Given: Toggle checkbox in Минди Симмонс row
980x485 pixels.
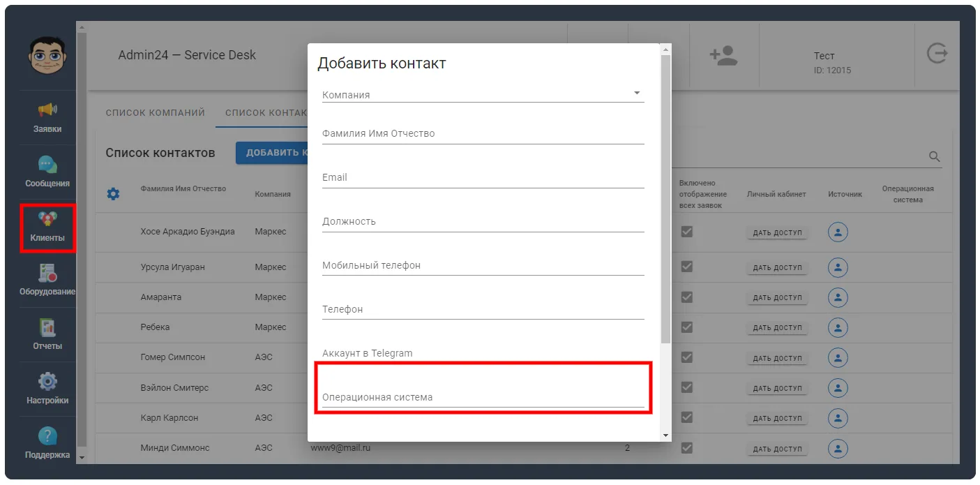Looking at the screenshot, I should [687, 447].
